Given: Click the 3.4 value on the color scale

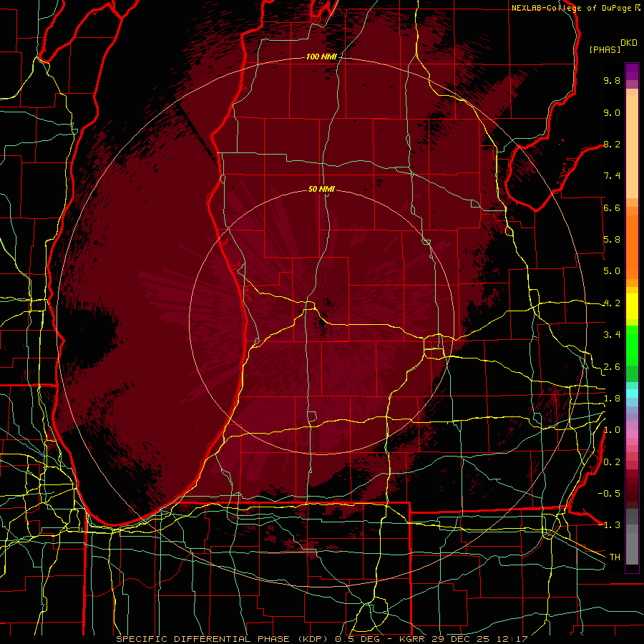Looking at the screenshot, I should pyautogui.click(x=612, y=335).
